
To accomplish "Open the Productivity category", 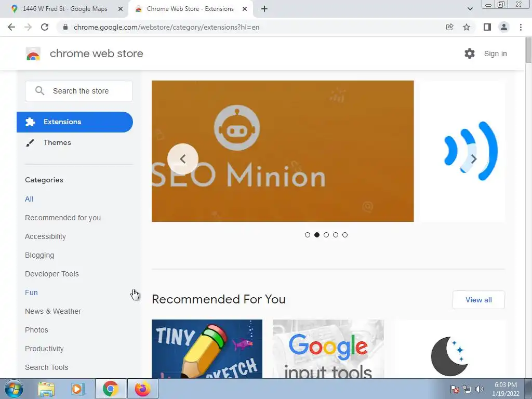I will tap(45, 349).
